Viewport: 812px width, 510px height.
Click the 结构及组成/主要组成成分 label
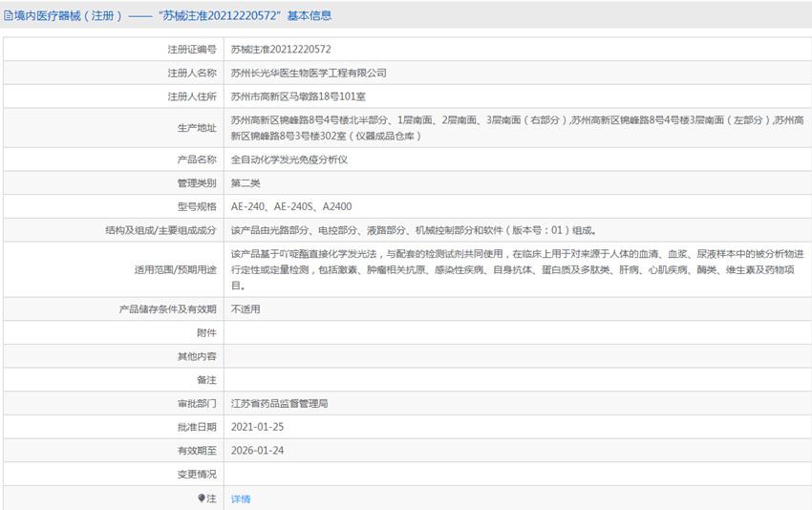coord(161,230)
